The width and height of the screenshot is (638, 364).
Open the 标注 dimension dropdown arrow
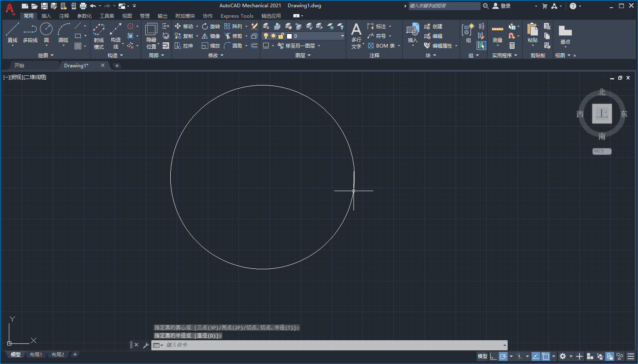pyautogui.click(x=390, y=26)
